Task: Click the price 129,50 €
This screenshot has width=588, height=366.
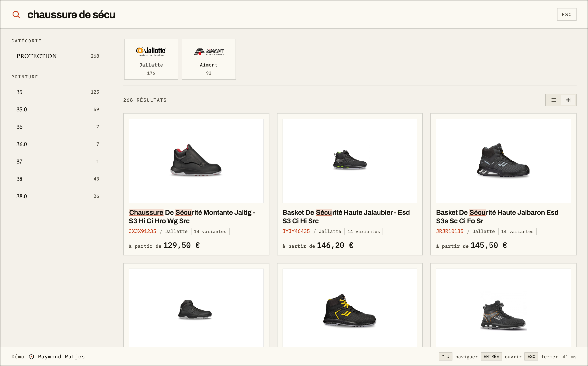Action: [182, 245]
